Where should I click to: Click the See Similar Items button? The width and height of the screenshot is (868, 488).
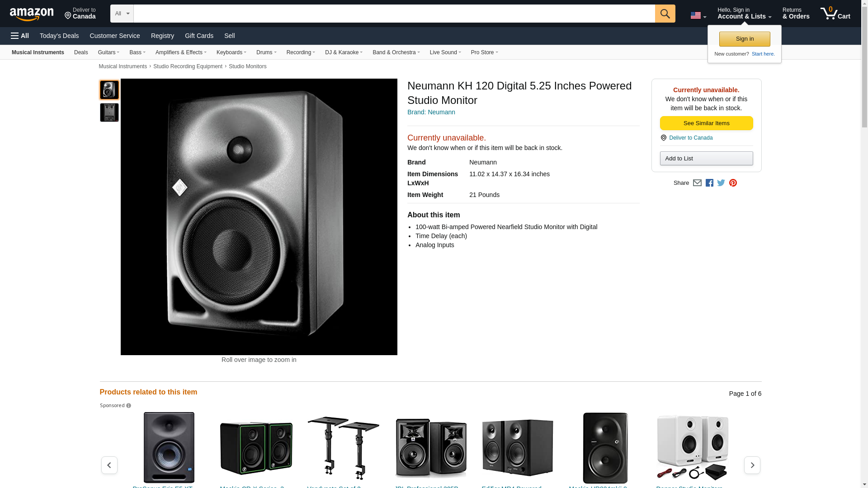click(x=706, y=123)
